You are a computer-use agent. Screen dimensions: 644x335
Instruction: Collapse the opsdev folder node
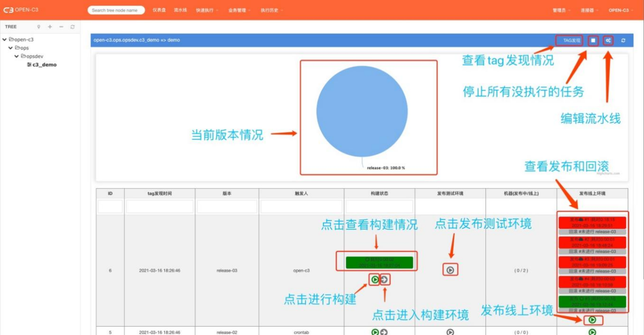(x=17, y=56)
